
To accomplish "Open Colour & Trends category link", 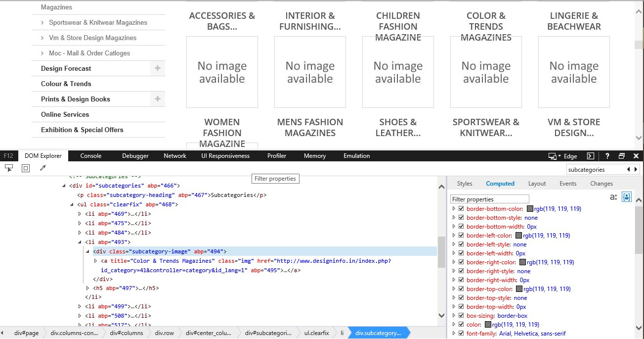I will (66, 84).
